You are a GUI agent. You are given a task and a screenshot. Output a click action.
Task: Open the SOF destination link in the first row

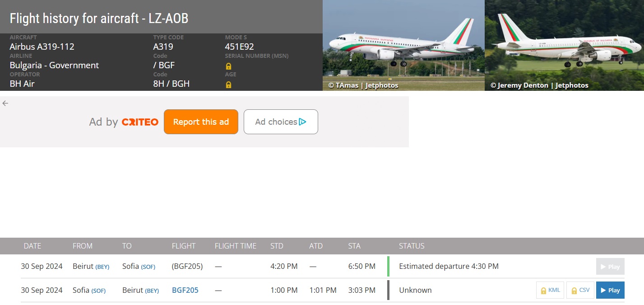(x=148, y=267)
